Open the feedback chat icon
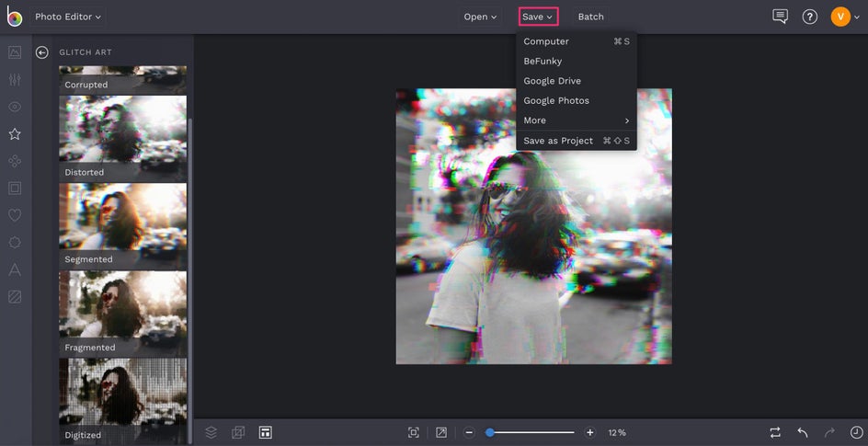 tap(780, 17)
